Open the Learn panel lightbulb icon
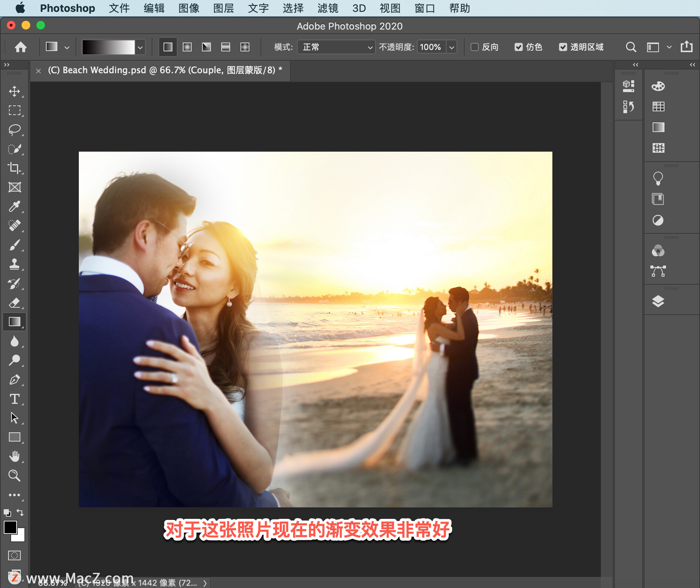The image size is (700, 588). [658, 179]
